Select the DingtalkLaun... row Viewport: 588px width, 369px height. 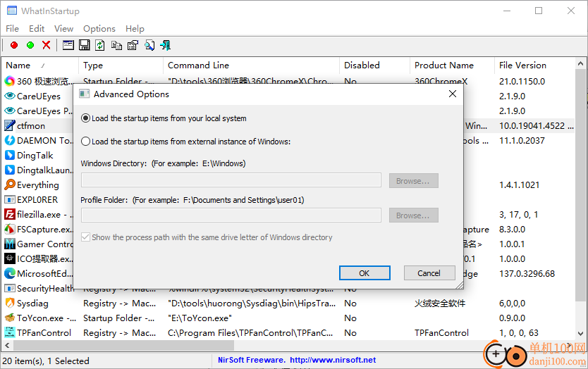pyautogui.click(x=39, y=170)
